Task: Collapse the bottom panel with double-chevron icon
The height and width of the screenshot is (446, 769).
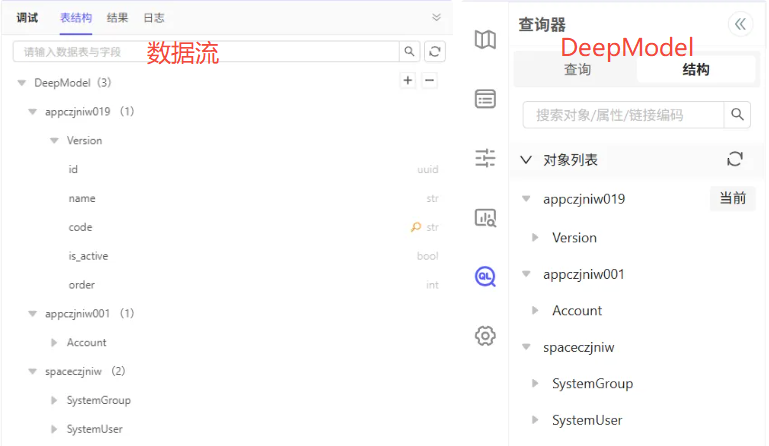Action: [436, 18]
